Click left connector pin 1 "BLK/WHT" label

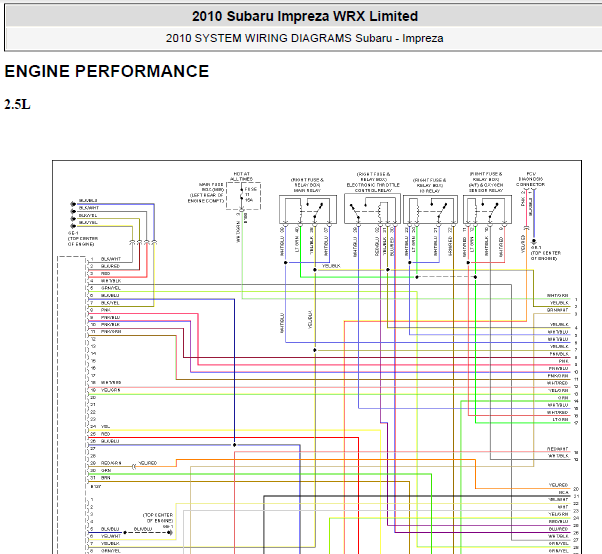(x=111, y=259)
